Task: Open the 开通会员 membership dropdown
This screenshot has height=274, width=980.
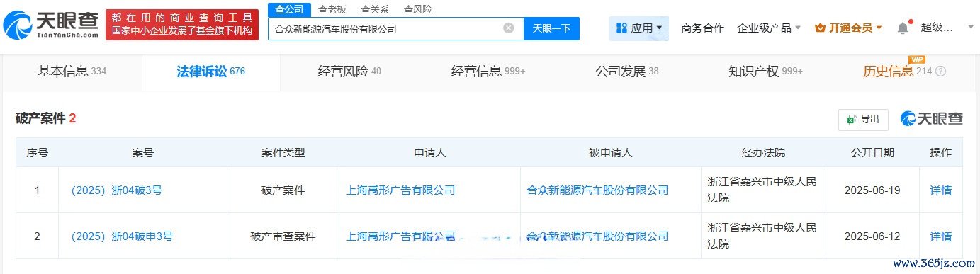Action: coord(849,28)
